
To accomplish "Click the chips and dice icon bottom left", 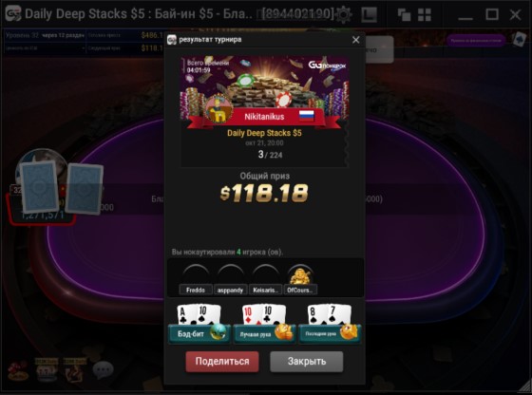I will pyautogui.click(x=18, y=370).
